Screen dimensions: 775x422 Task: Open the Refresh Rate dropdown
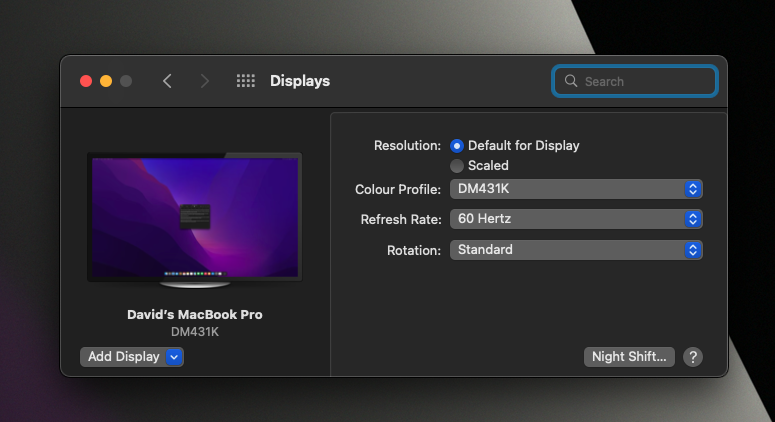(576, 219)
